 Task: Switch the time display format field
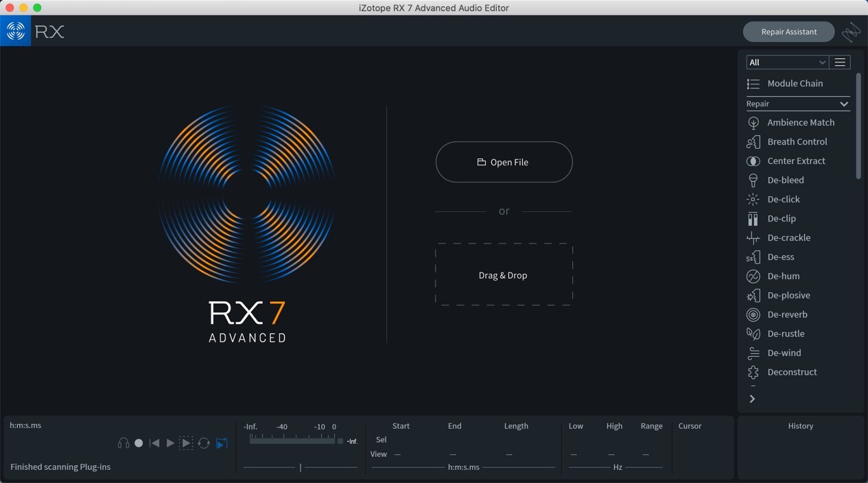coord(25,425)
